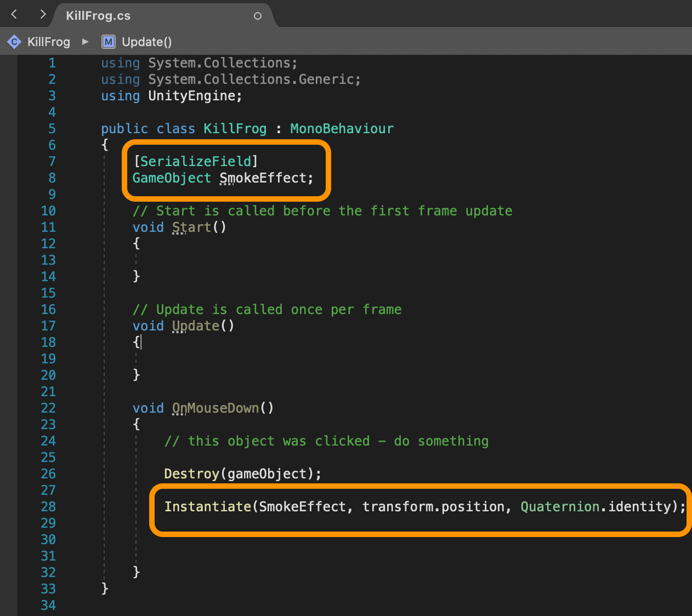
Task: Open the Update() member breadcrumb dropdown
Action: pos(146,42)
